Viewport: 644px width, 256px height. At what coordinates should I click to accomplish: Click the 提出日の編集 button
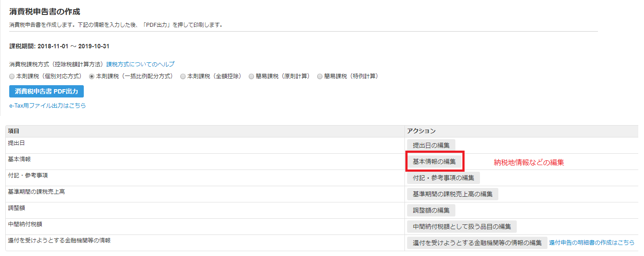tap(431, 145)
